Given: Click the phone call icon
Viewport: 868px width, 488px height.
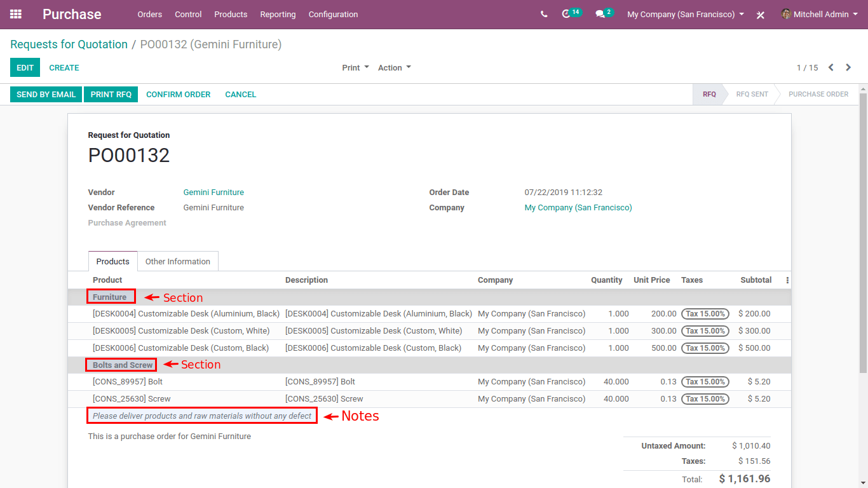Looking at the screenshot, I should [544, 14].
